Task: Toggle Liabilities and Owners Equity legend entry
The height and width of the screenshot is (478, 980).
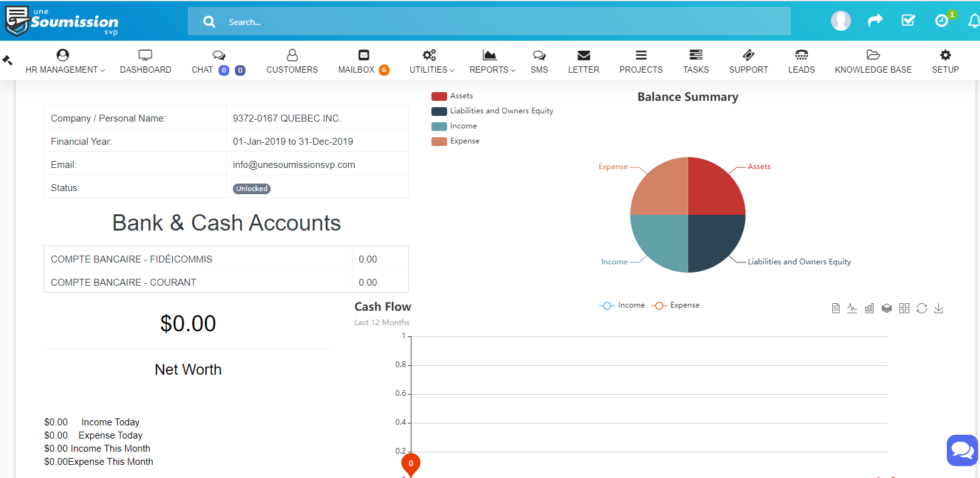Action: pos(492,111)
